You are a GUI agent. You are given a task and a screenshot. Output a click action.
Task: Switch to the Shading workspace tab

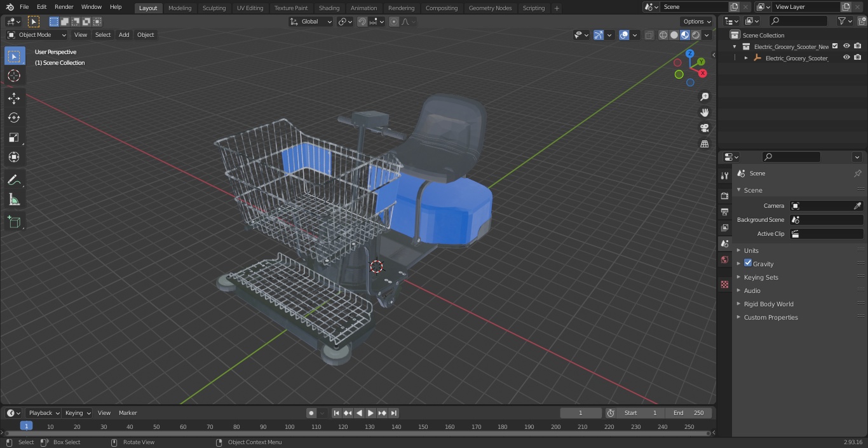(x=329, y=8)
